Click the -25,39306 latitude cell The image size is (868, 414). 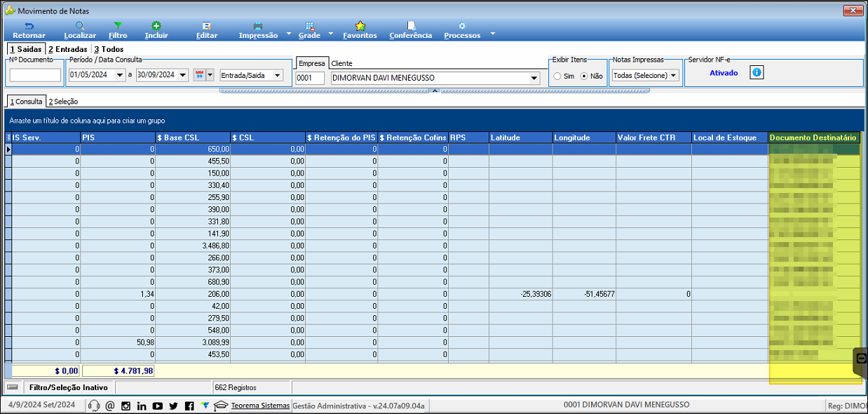520,294
